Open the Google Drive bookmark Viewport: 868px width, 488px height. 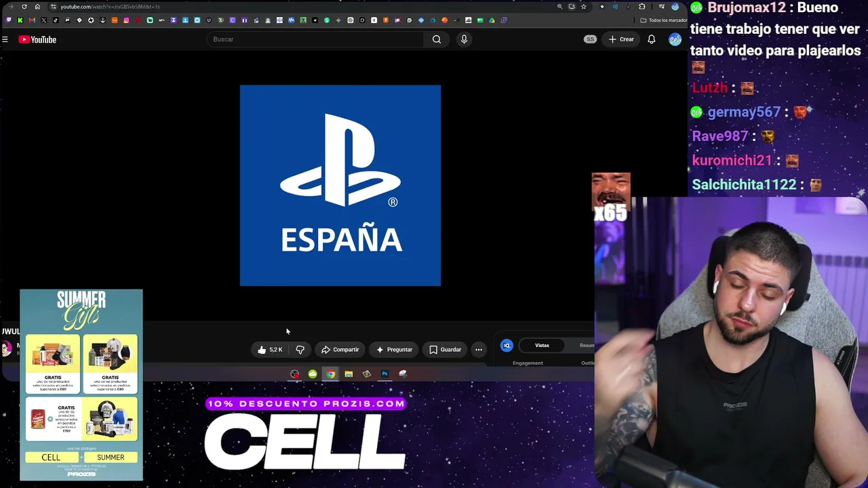tap(492, 20)
